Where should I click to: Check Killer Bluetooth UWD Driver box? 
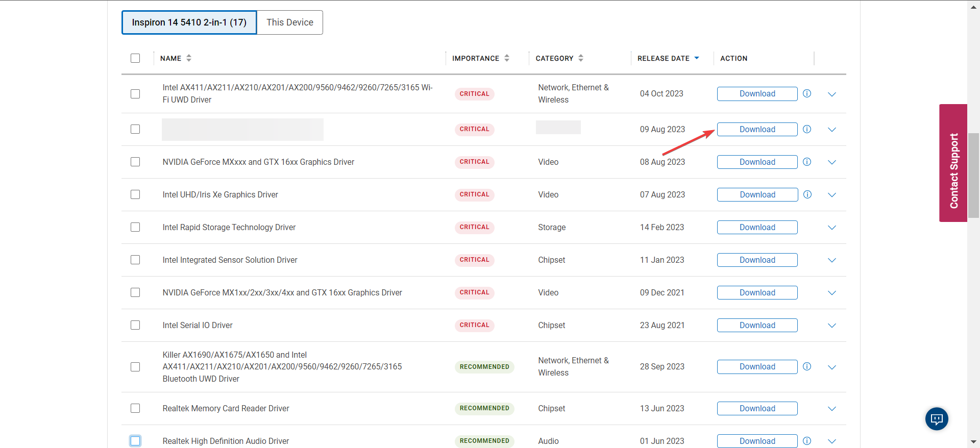(x=135, y=367)
